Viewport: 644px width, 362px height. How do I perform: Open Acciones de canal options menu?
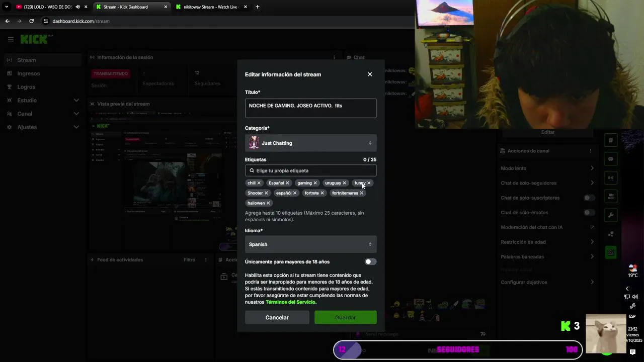[x=591, y=151]
